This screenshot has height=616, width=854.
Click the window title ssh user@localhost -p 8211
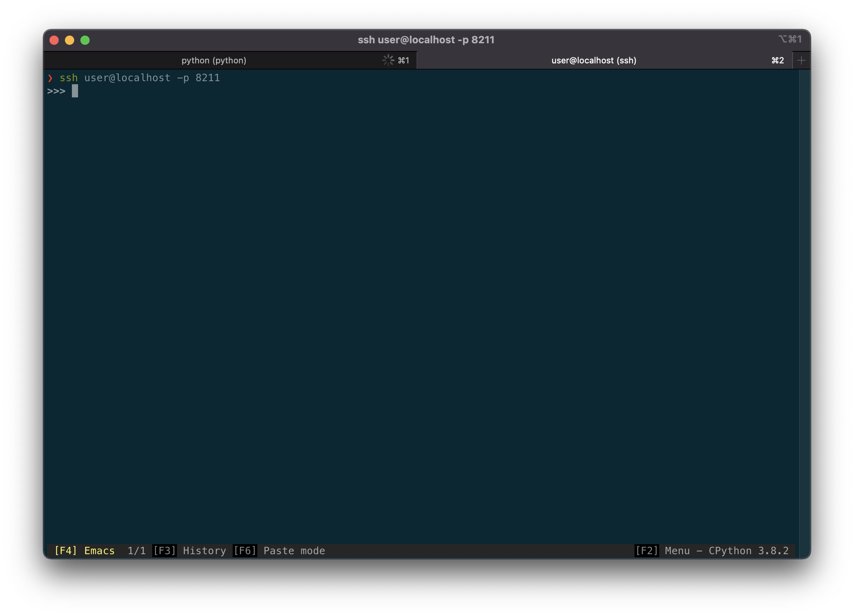426,39
